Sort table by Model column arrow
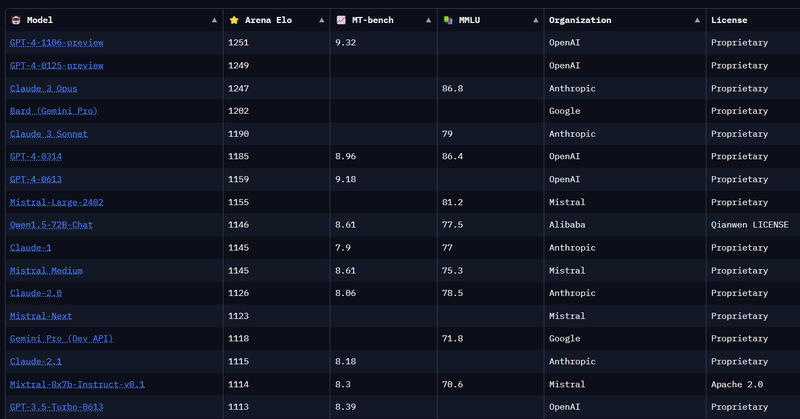 coord(214,20)
